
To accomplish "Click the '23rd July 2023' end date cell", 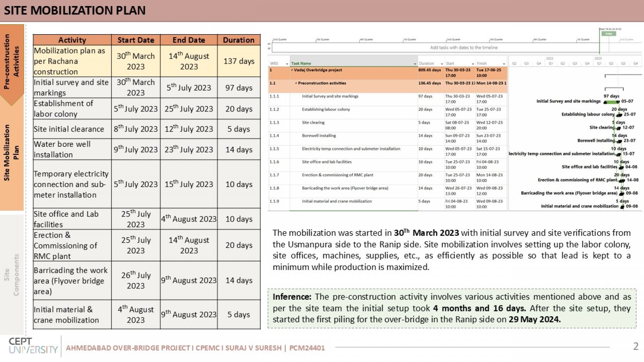I will point(189,149).
